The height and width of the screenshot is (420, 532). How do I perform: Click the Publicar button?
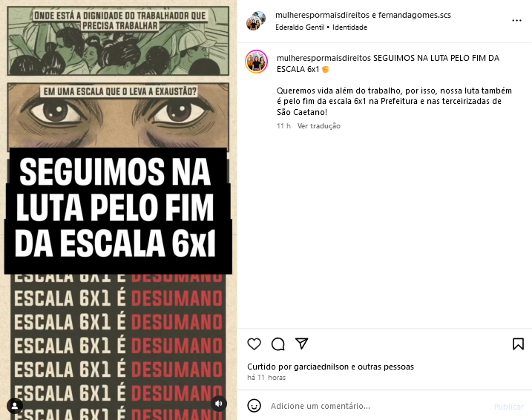(x=508, y=407)
